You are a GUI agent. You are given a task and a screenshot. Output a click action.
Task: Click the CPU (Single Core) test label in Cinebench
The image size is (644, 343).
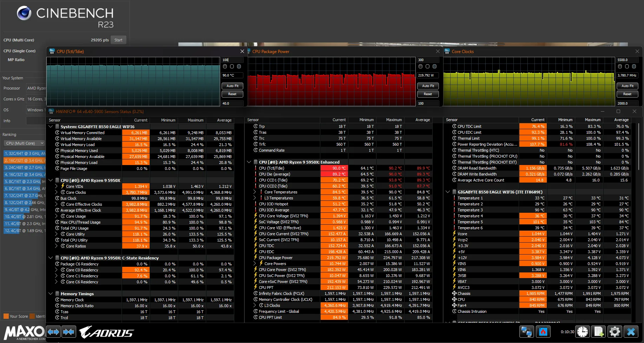point(20,51)
